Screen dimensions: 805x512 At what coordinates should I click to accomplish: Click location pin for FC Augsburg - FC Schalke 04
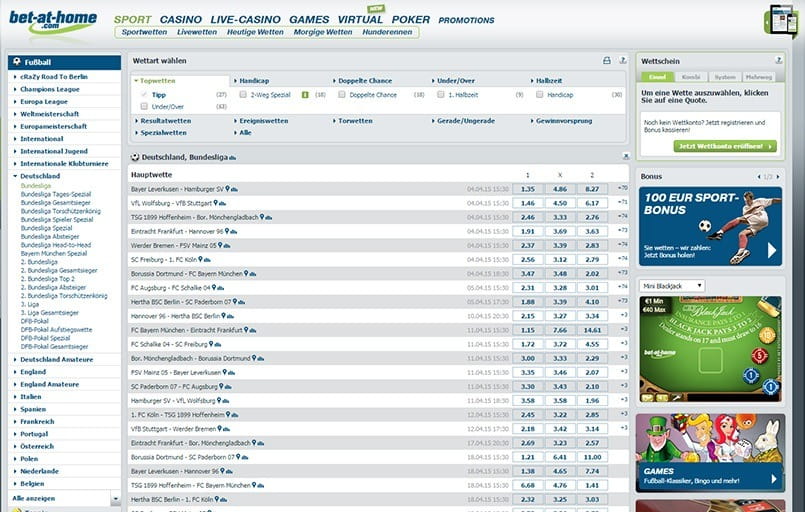(x=214, y=288)
